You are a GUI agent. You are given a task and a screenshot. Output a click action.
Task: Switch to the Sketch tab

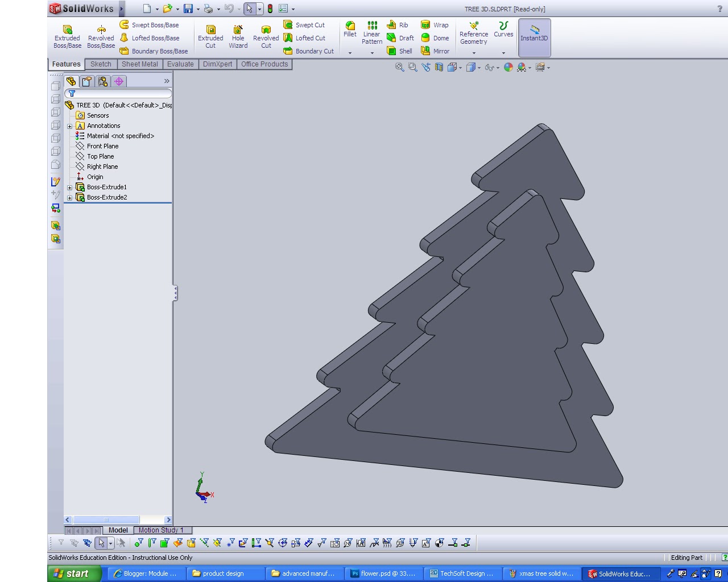[101, 64]
